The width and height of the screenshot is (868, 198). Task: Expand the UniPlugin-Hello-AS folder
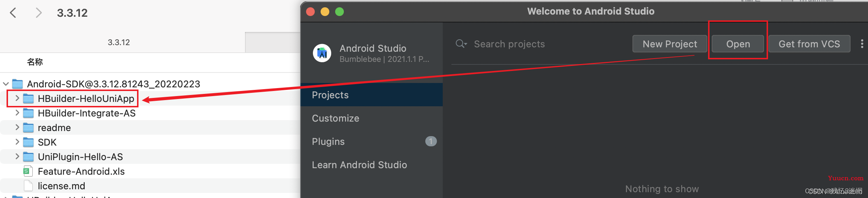pos(17,157)
